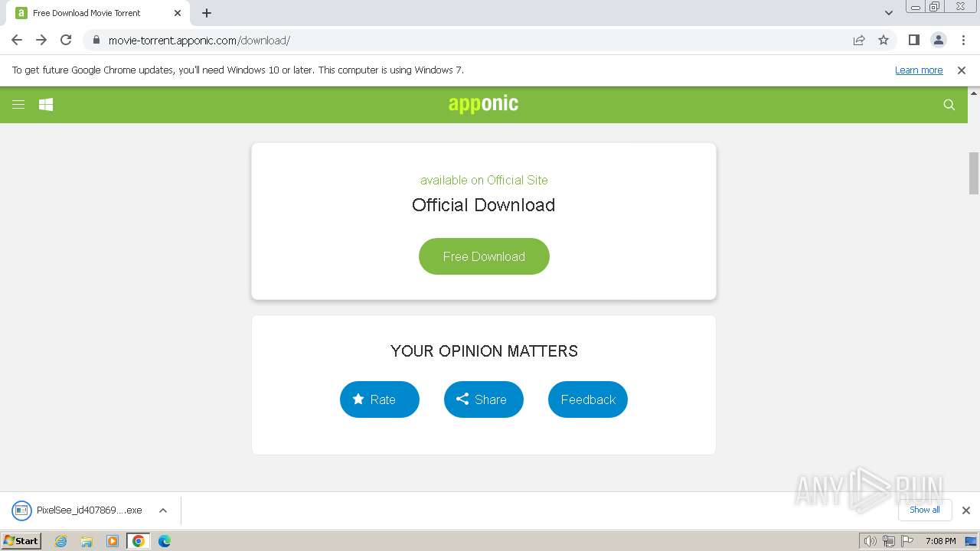The height and width of the screenshot is (551, 980).
Task: Click the page vertical scrollbar thumb
Action: point(974,174)
